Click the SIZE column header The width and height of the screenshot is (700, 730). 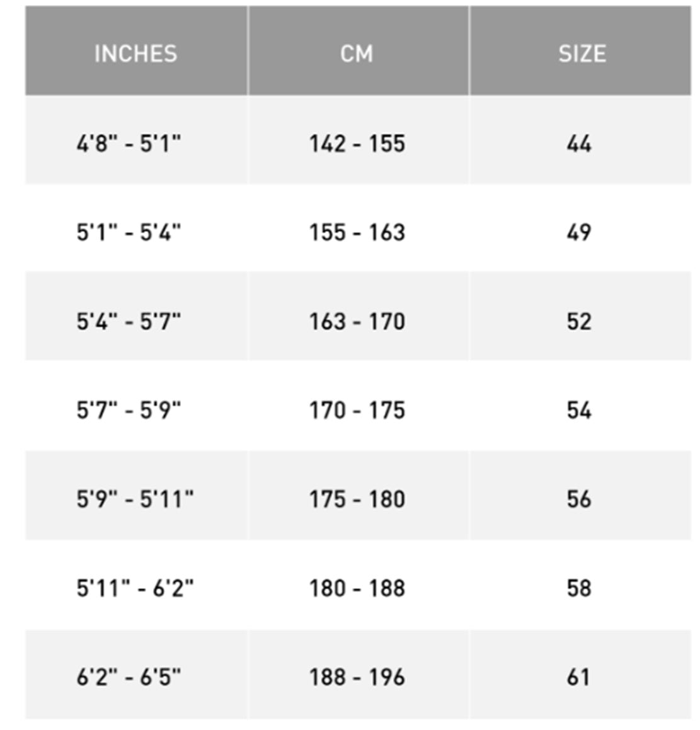[582, 54]
